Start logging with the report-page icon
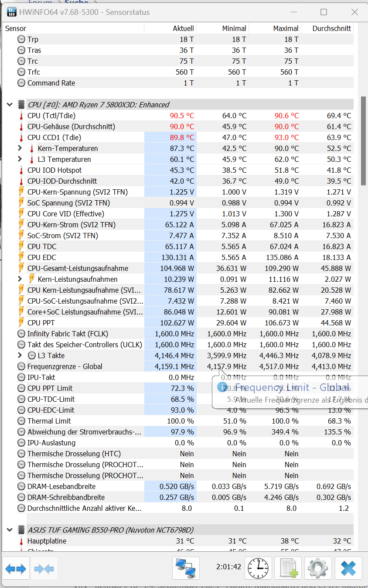Viewport: 368px width, 588px height. point(288,568)
